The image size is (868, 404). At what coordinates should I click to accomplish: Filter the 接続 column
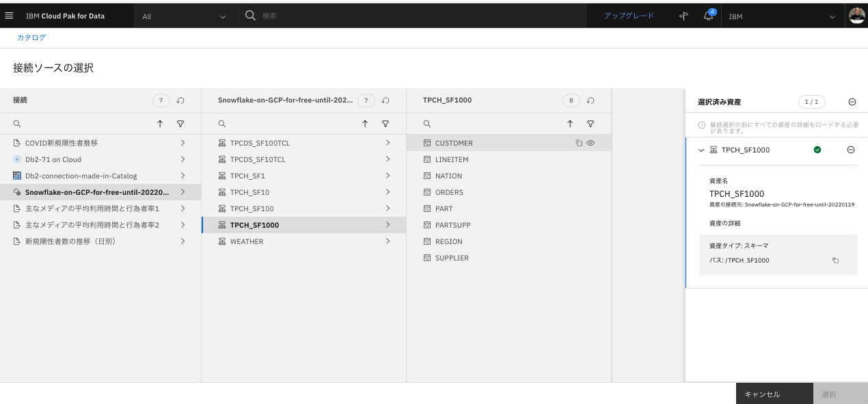(x=180, y=124)
